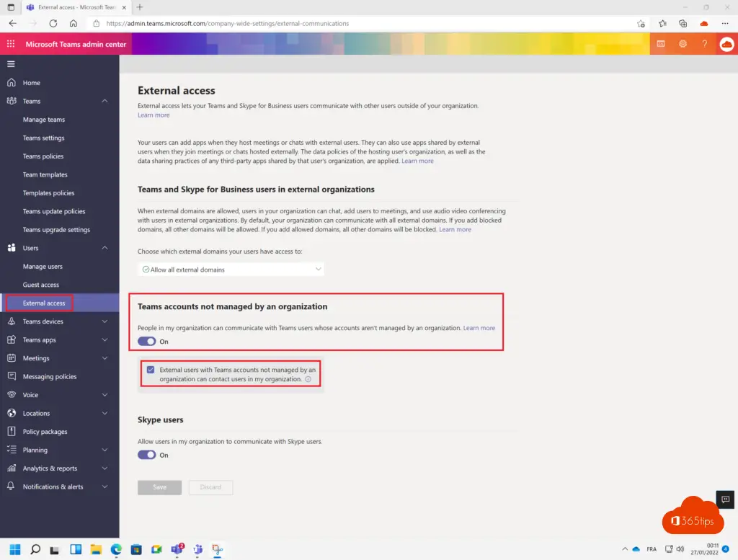Expand the Teams devices section
Image resolution: width=738 pixels, height=560 pixels.
coord(105,321)
